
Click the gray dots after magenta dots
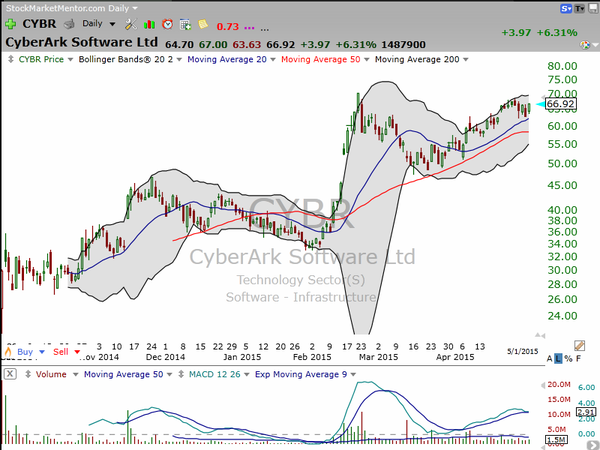[x=264, y=29]
